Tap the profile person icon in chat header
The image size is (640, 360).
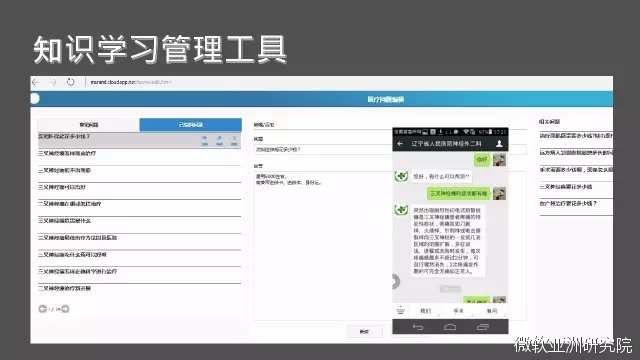point(499,144)
